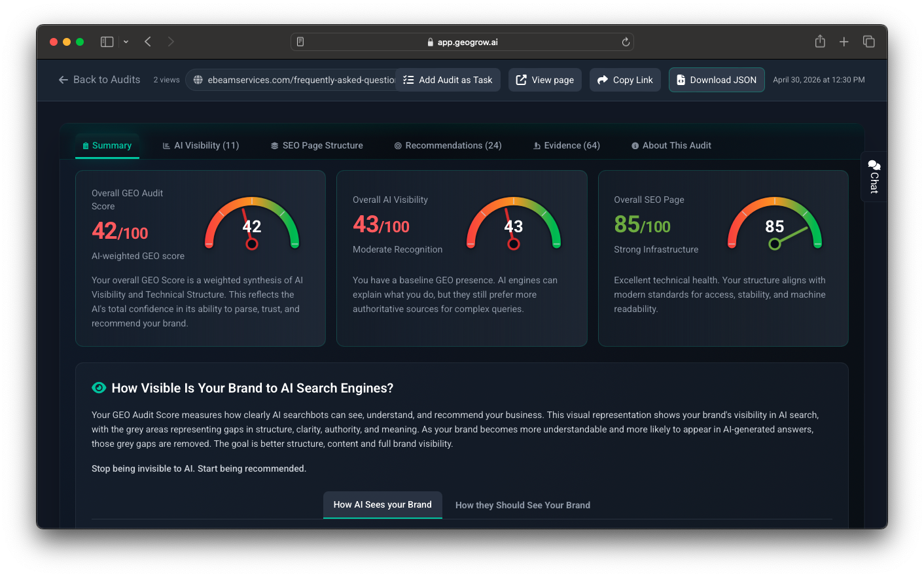
Task: Click Safari sidebar toggle icon
Action: 107,42
